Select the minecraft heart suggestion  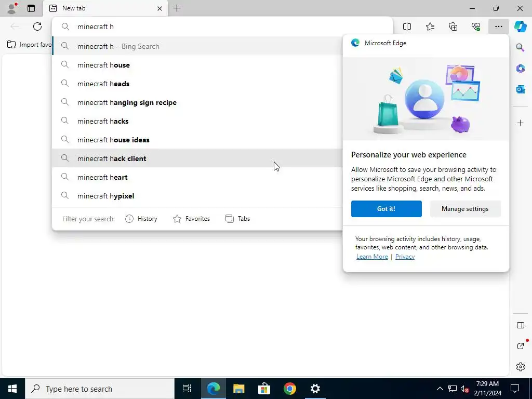(x=197, y=177)
